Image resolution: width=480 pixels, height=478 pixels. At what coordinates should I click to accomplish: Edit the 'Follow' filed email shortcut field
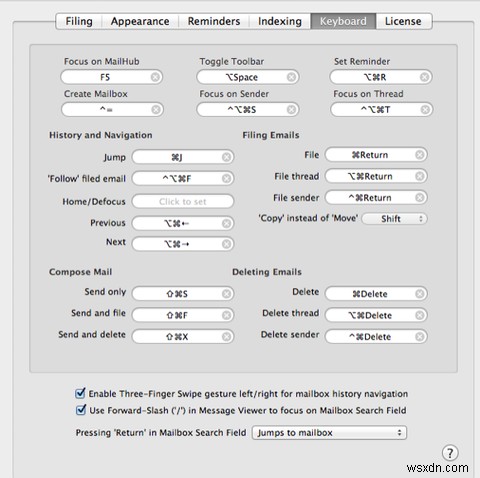(183, 179)
